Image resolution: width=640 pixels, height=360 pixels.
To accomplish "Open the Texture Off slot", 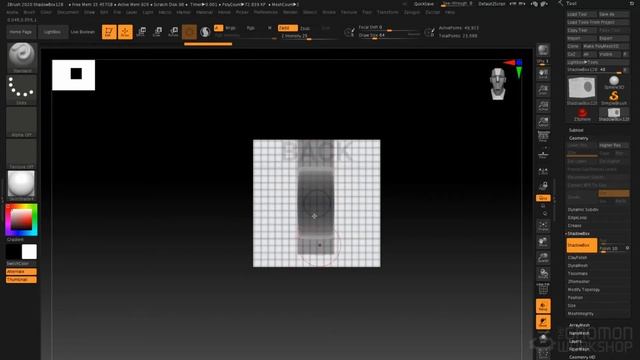I will click(x=21, y=154).
